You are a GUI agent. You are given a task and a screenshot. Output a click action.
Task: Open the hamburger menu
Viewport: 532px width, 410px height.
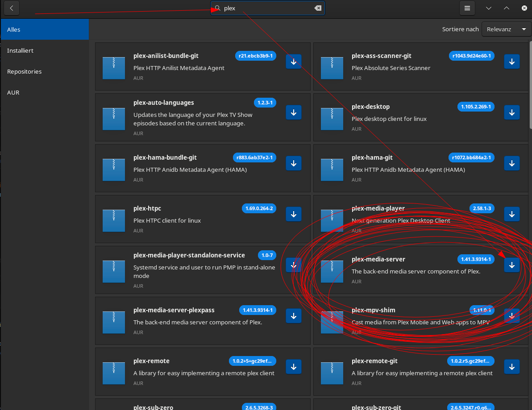(x=467, y=8)
